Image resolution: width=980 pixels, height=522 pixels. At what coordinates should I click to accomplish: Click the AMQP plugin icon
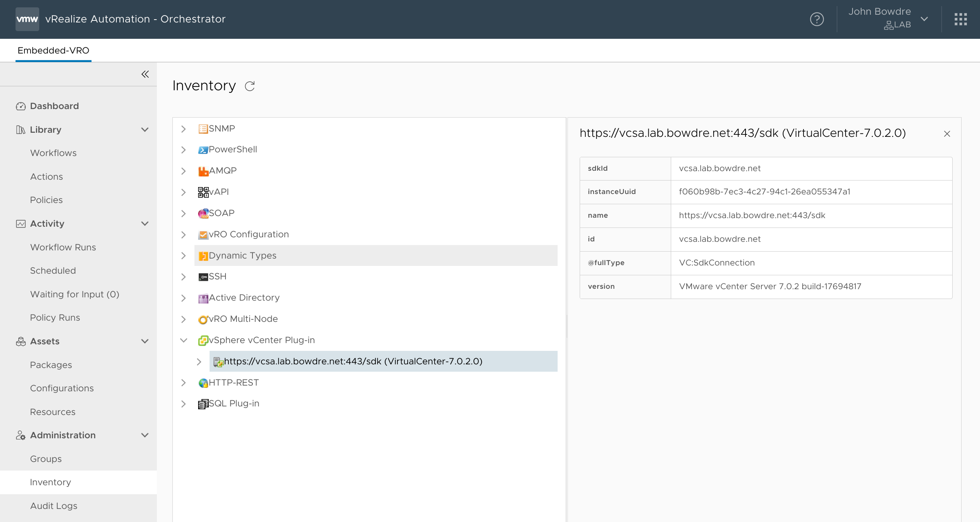coord(203,171)
